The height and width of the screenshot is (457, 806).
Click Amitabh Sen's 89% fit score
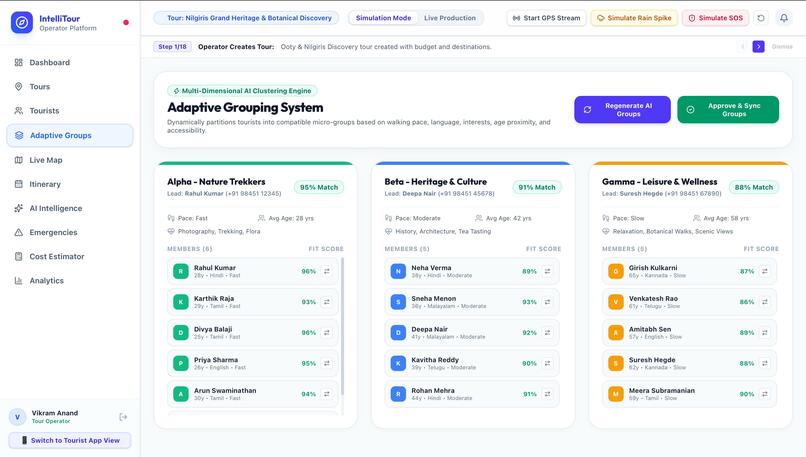[746, 333]
